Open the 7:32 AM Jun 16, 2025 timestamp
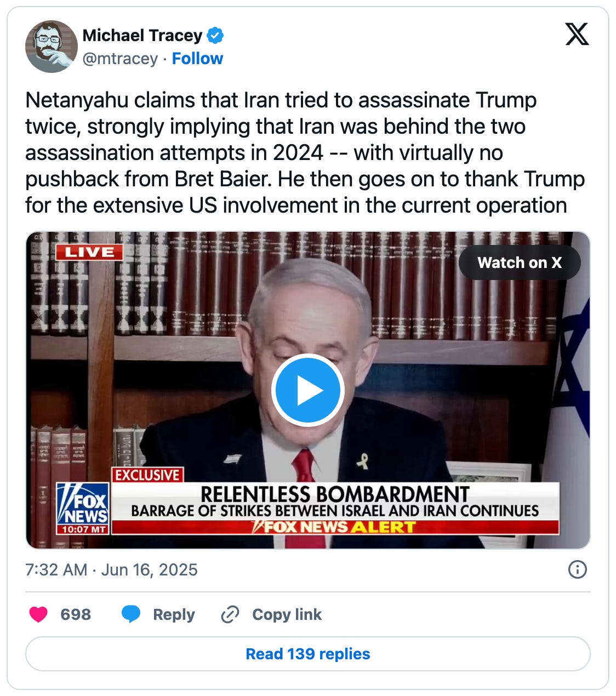The height and width of the screenshot is (696, 616). coord(111,570)
